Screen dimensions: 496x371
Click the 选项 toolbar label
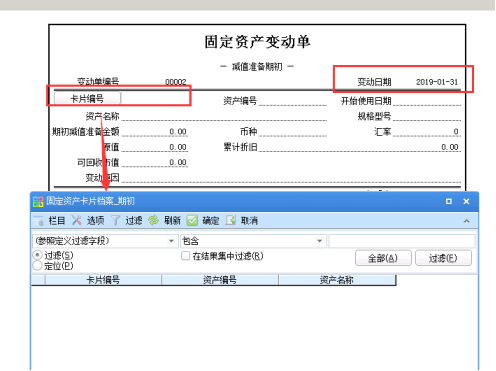[95, 221]
